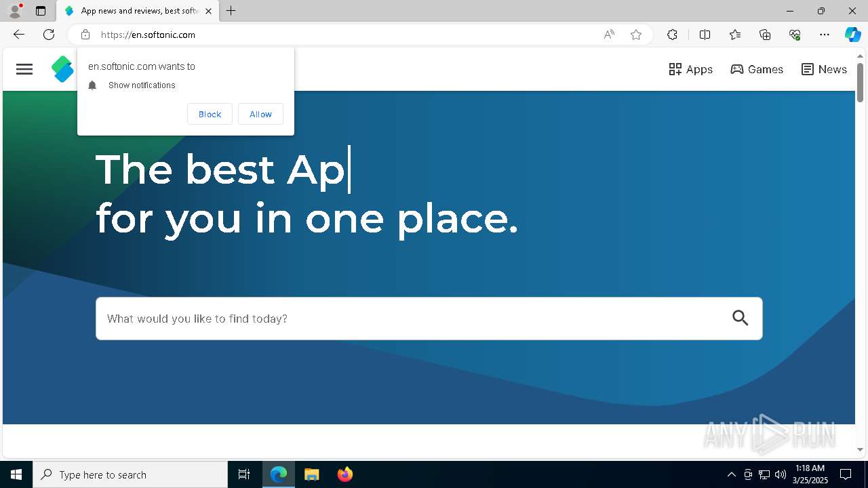Open Collections
Image resolution: width=868 pixels, height=488 pixels.
pos(765,35)
